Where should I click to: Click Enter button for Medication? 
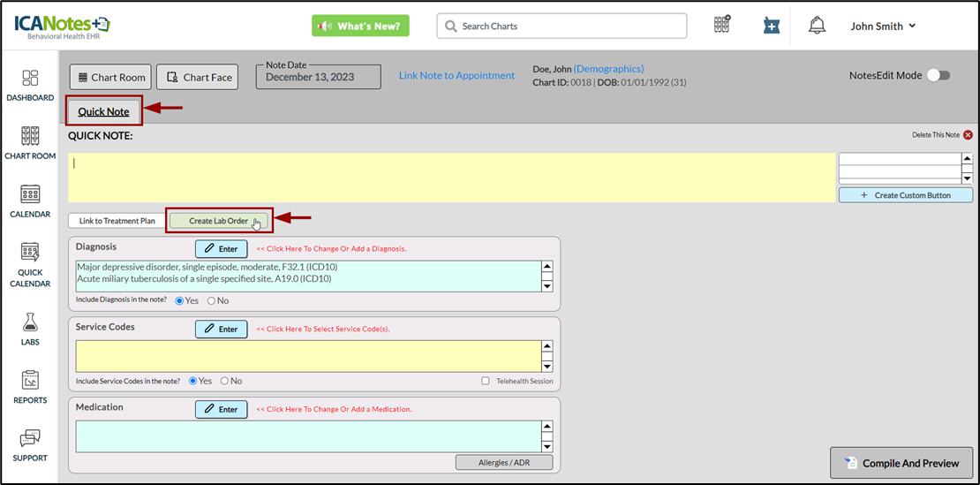click(x=222, y=409)
